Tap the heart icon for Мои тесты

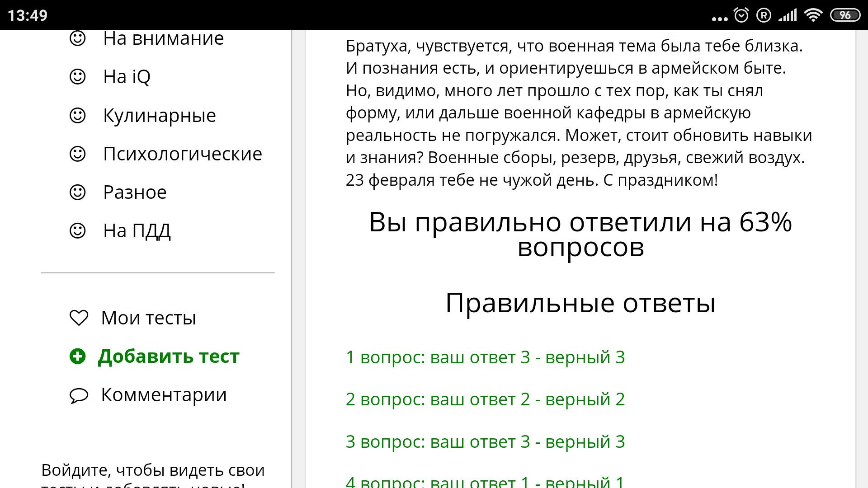79,318
